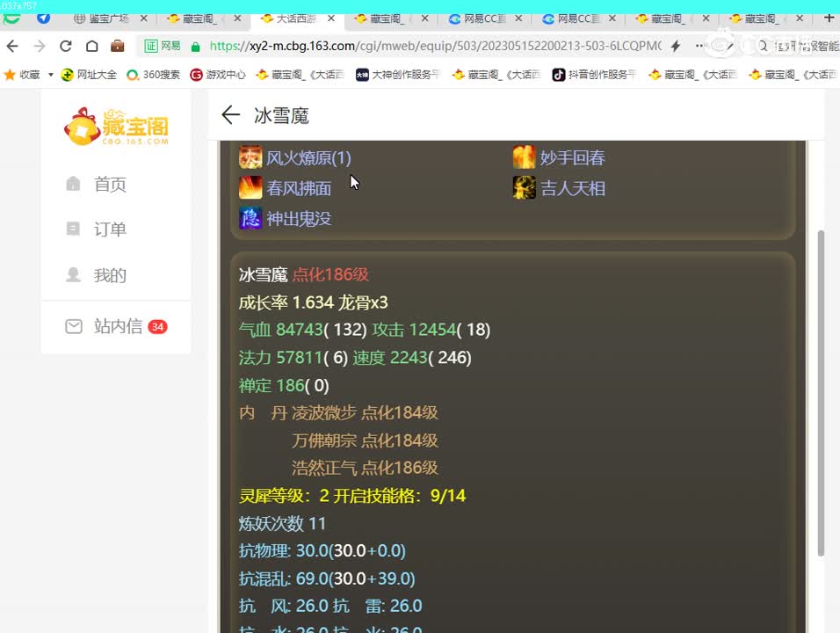Expand the 收藏 bookmarks dropdown arrow

pos(49,75)
